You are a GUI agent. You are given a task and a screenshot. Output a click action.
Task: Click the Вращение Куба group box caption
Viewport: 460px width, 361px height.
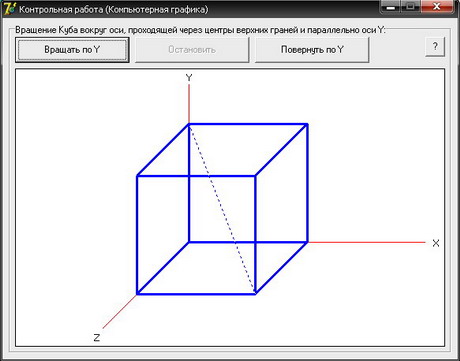pos(200,30)
